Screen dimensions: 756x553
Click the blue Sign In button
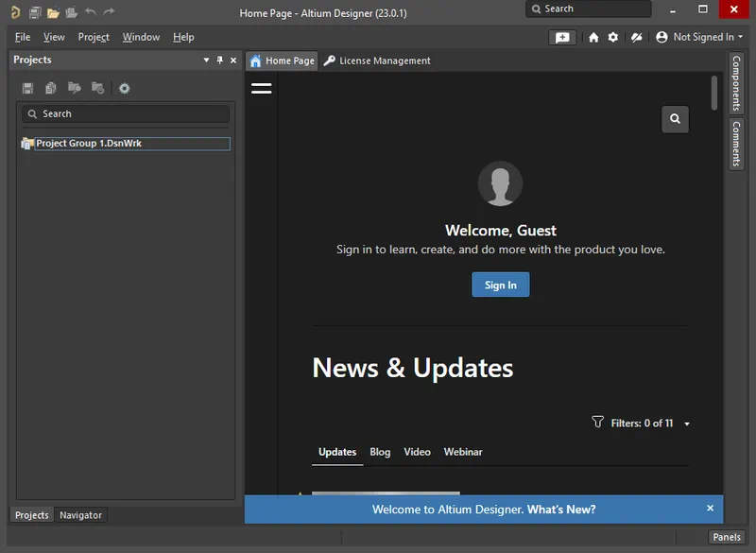click(x=501, y=285)
